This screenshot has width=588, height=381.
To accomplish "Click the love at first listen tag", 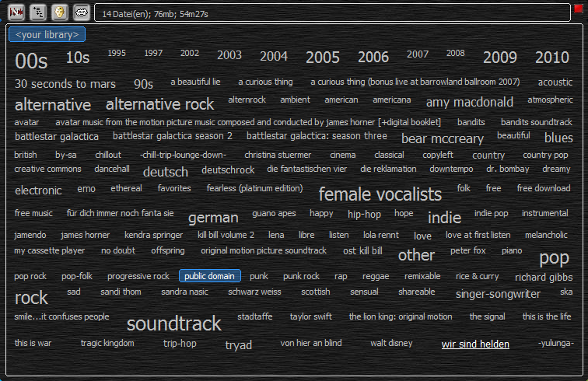I will (x=478, y=235).
